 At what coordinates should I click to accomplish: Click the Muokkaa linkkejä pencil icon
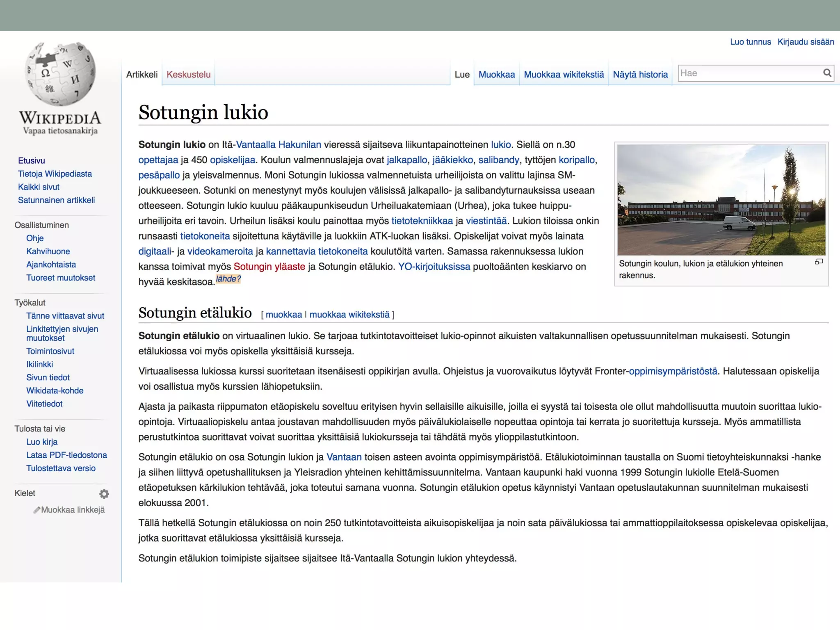37,510
